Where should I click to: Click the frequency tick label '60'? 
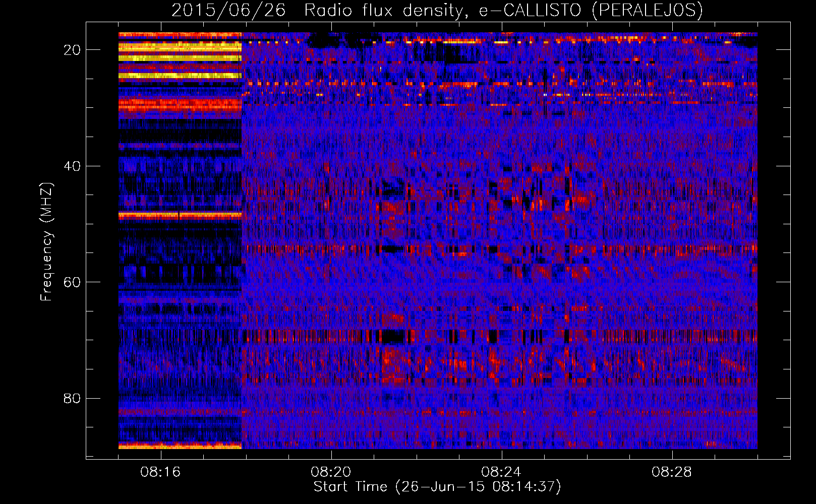pos(72,282)
